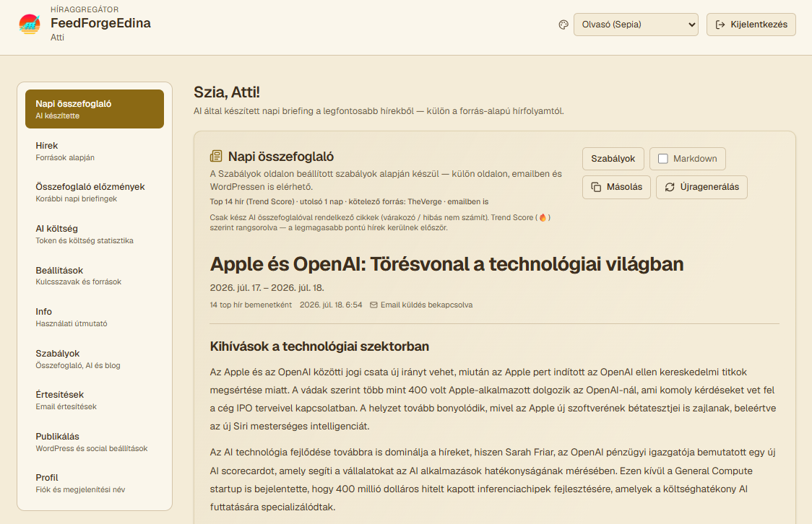
Task: Click the timestamp '2026. júl. 18. 6:54'
Action: pyautogui.click(x=331, y=305)
